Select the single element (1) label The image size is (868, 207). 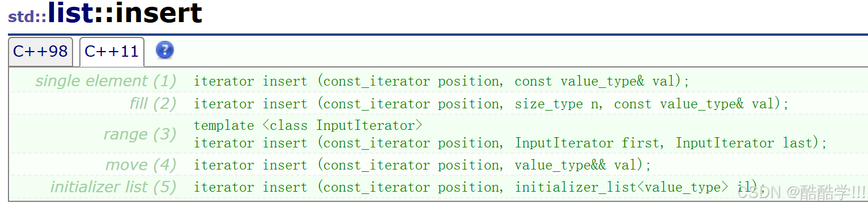106,81
